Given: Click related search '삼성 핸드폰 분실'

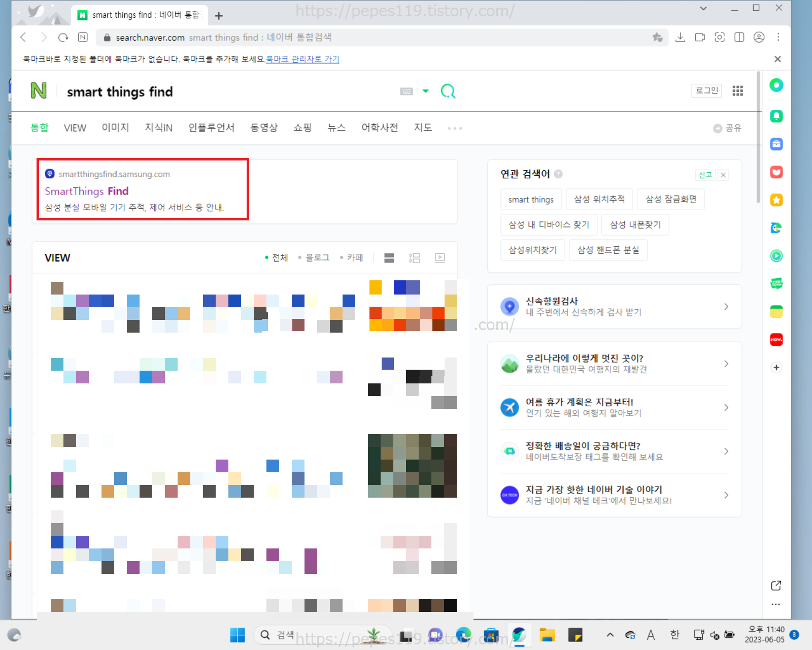Looking at the screenshot, I should pos(608,250).
